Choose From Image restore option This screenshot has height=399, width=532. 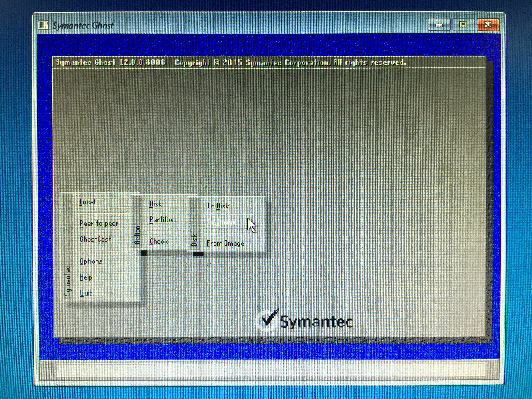(x=225, y=243)
